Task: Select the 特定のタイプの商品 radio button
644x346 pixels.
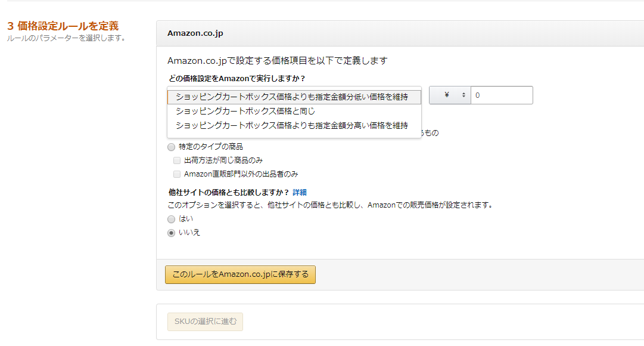Action: (x=172, y=147)
